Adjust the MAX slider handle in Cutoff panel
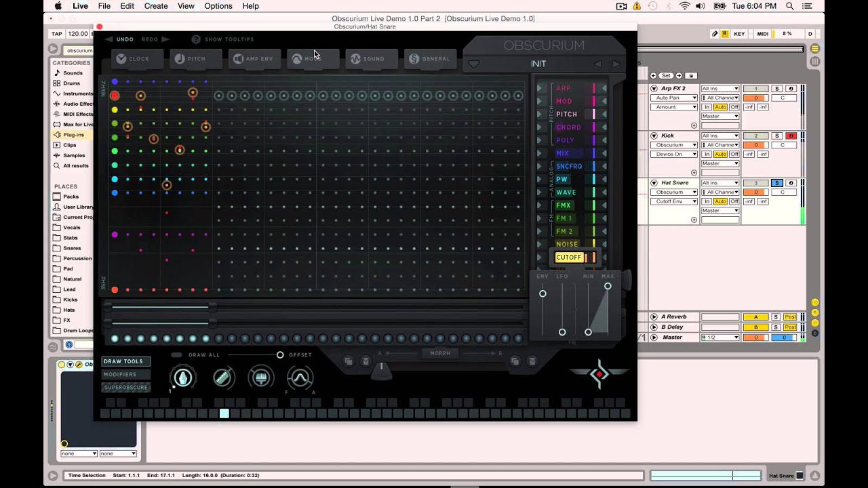The image size is (868, 488). pos(608,286)
